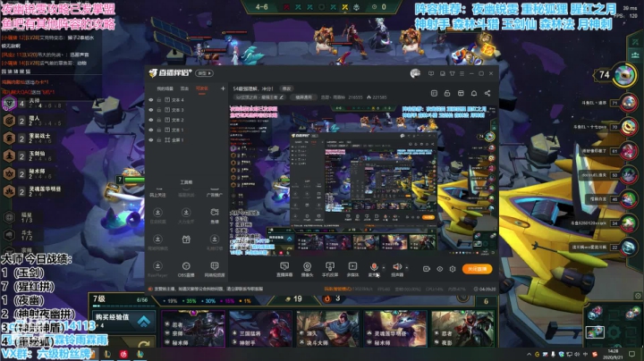Expand the speaker volume arrow
This screenshot has width=644, height=361.
click(407, 268)
